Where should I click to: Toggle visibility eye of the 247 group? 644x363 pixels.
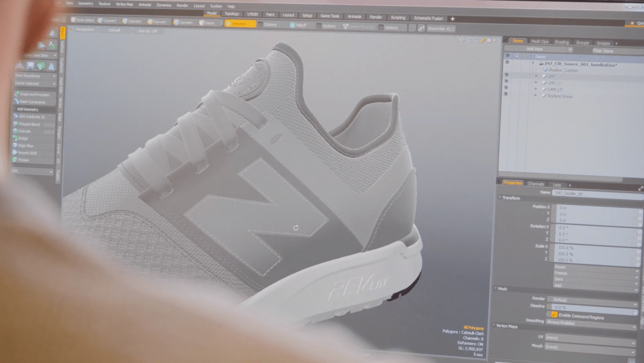(506, 75)
